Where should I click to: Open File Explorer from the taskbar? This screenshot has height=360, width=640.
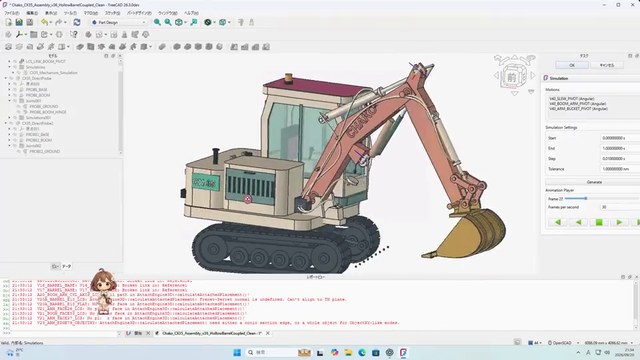(x=348, y=353)
